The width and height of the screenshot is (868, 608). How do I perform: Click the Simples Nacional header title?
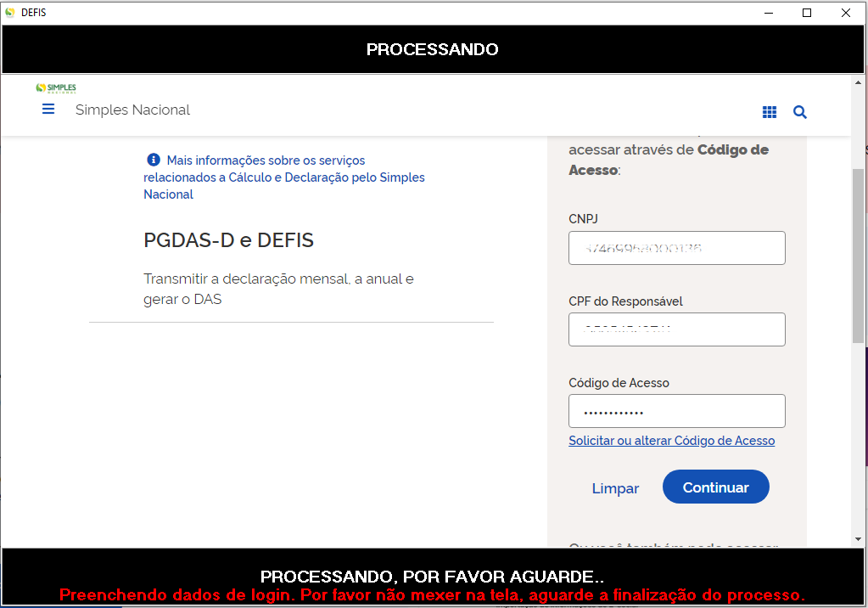point(132,110)
